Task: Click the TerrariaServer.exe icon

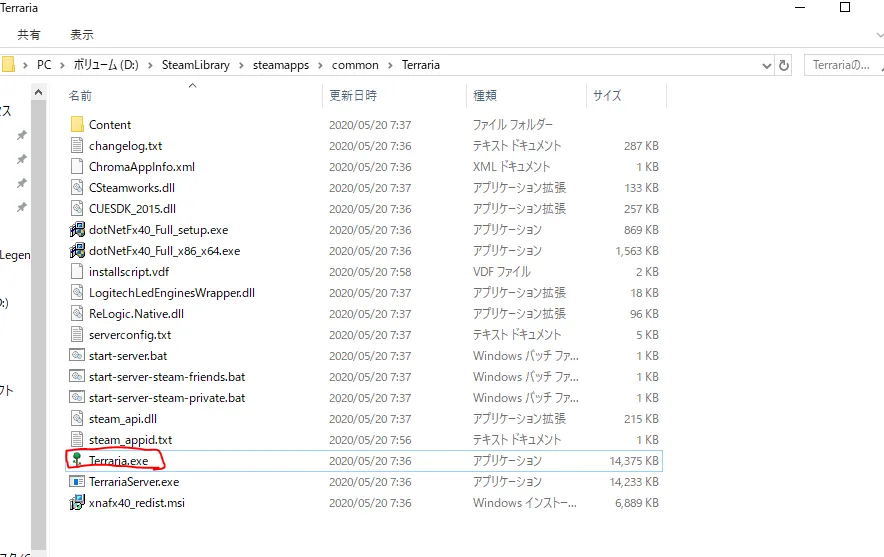Action: tap(77, 481)
